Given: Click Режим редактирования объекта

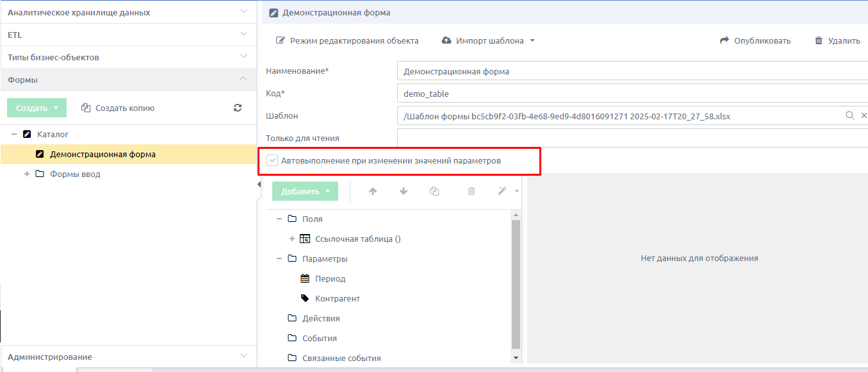Looking at the screenshot, I should coord(347,40).
